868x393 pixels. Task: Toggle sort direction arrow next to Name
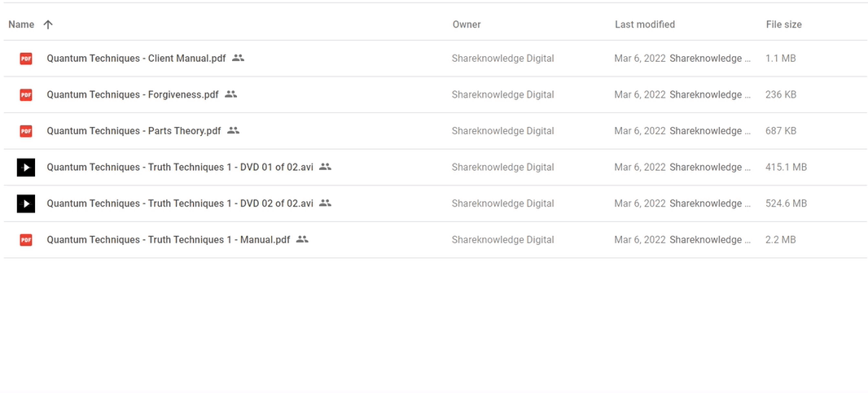point(48,24)
